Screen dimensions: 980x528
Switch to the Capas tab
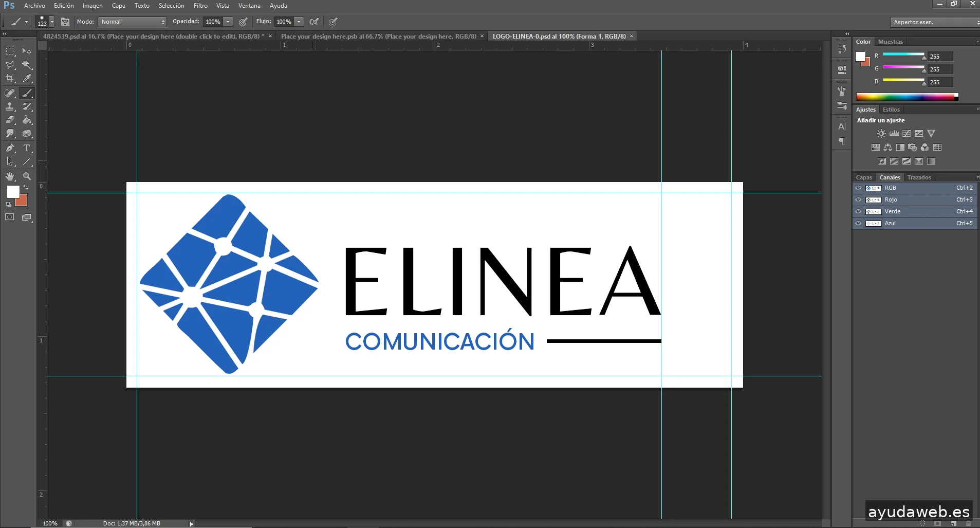point(864,177)
